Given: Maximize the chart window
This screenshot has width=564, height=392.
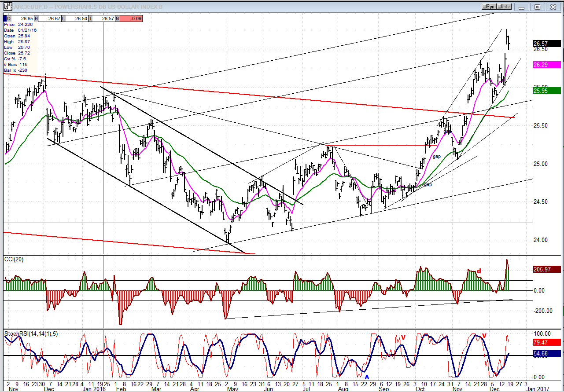Looking at the screenshot, I should pyautogui.click(x=537, y=7).
